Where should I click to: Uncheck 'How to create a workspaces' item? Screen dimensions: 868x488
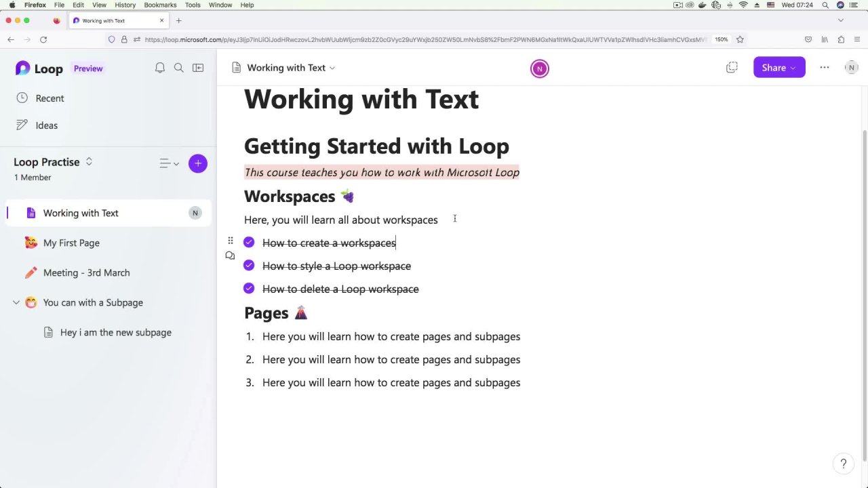click(x=249, y=243)
